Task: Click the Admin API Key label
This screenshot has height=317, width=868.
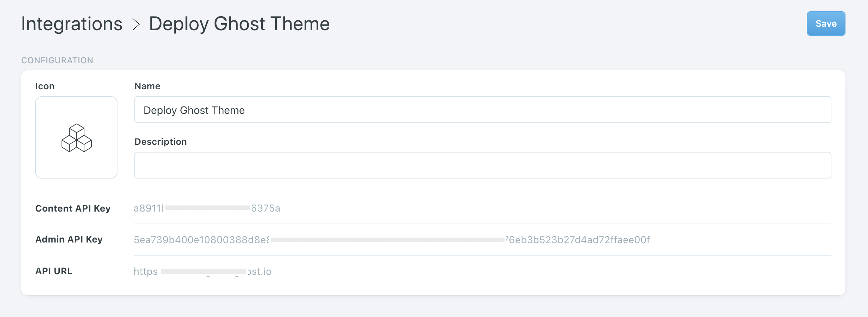Action: click(69, 239)
